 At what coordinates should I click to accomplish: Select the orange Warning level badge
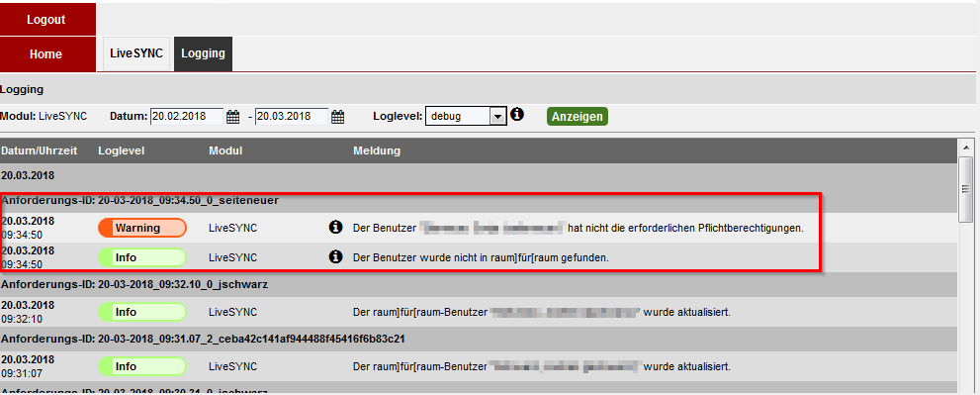coord(142,228)
